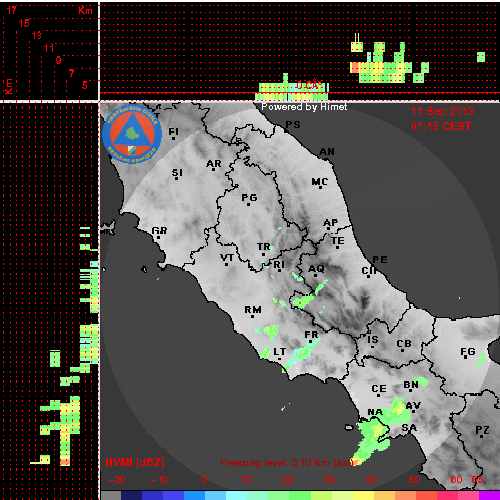Click the GR city label
Viewport: 500px width, 500px height.
[x=159, y=231]
